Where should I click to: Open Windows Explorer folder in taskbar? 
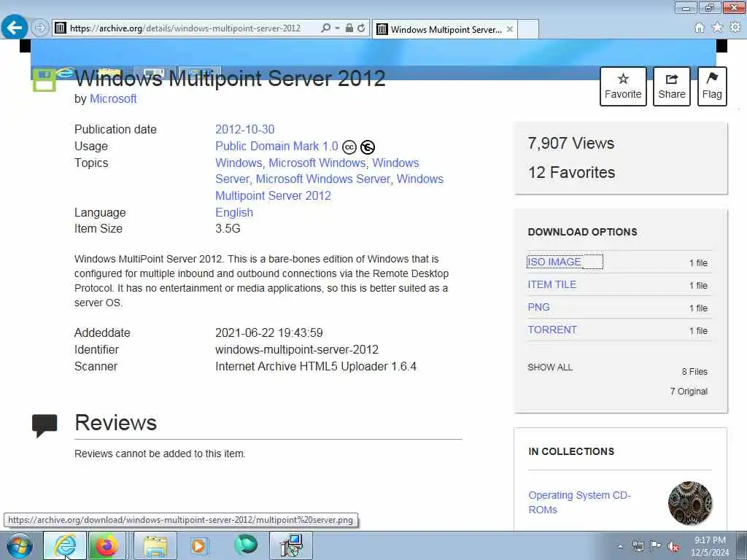(155, 545)
